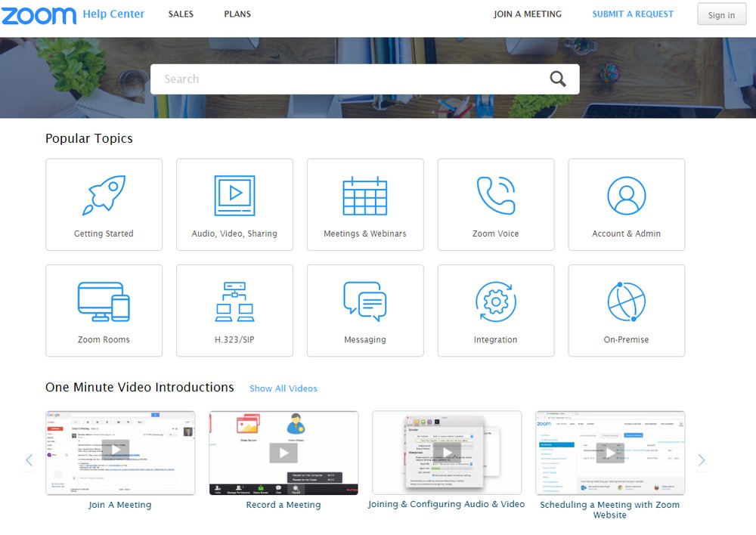Viewport: 756px width, 535px height.
Task: Click the Sign in button
Action: [720, 15]
